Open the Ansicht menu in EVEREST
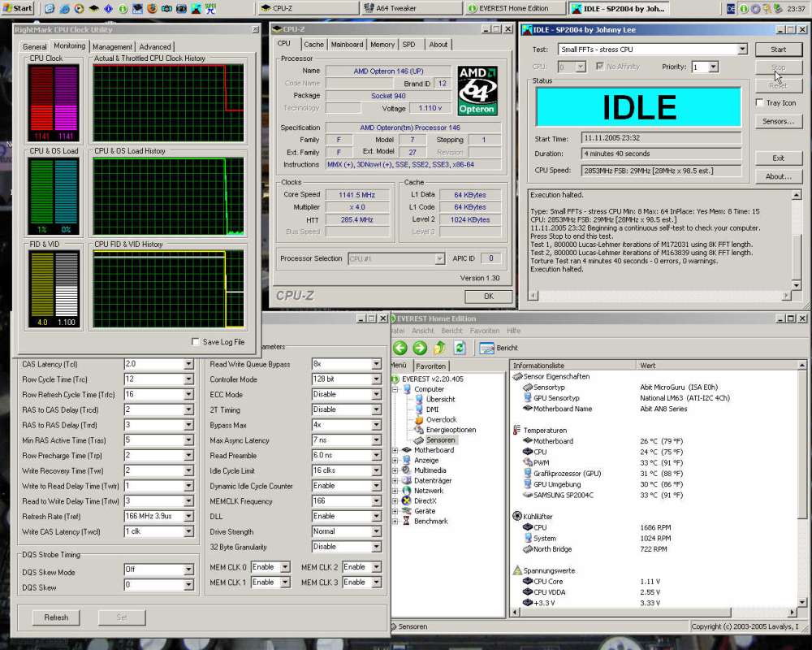 click(422, 331)
